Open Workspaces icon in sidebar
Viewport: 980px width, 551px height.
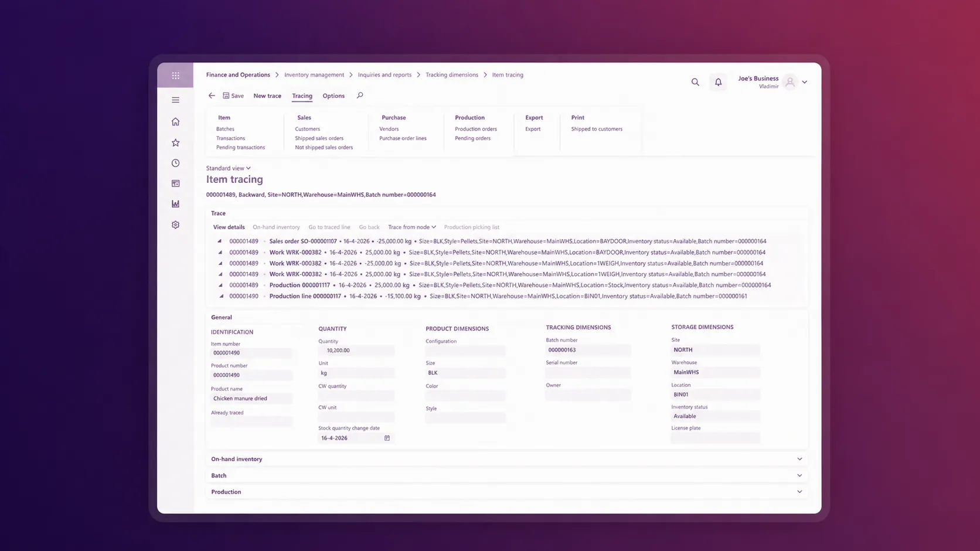click(x=175, y=183)
